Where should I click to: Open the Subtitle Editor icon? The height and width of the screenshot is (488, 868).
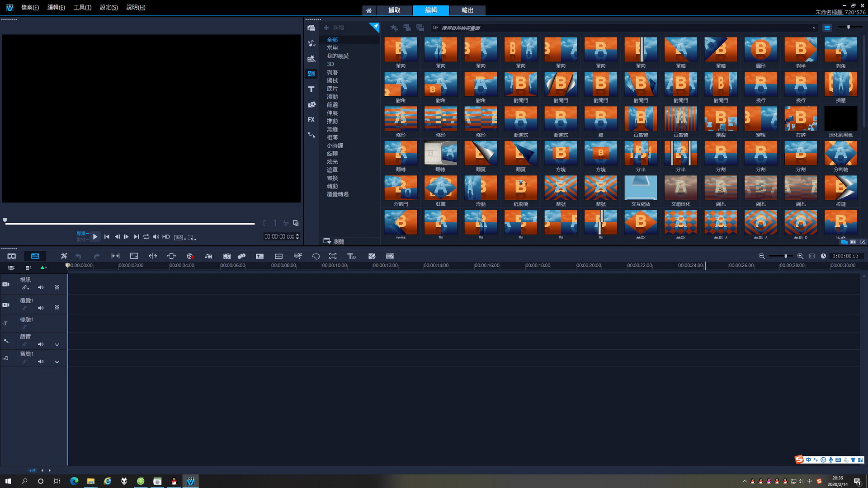(259, 256)
